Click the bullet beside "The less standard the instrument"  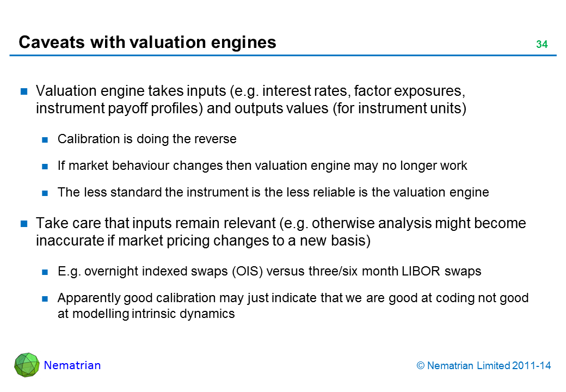coord(46,193)
